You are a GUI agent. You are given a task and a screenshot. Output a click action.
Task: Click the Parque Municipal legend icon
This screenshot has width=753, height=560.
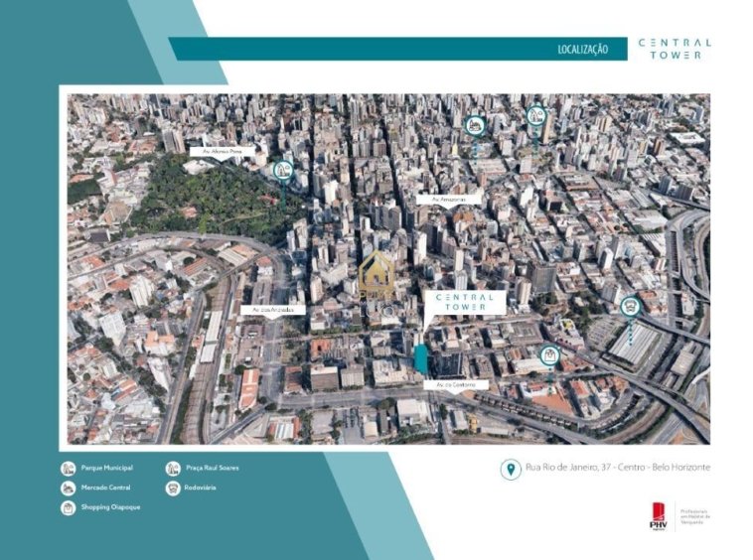point(68,468)
